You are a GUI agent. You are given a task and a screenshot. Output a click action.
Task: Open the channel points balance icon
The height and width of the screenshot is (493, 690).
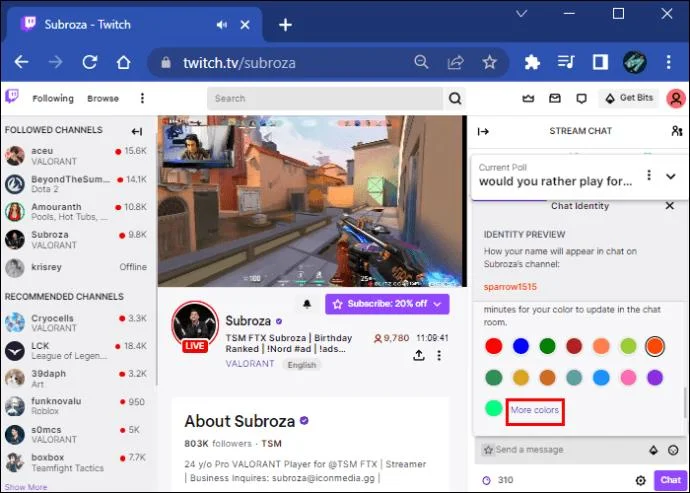point(487,480)
